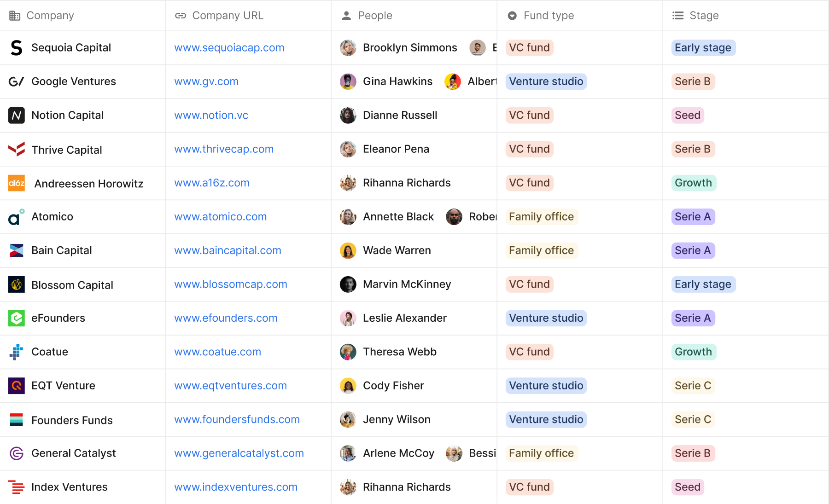Click Theresa Webb avatar

(x=348, y=352)
